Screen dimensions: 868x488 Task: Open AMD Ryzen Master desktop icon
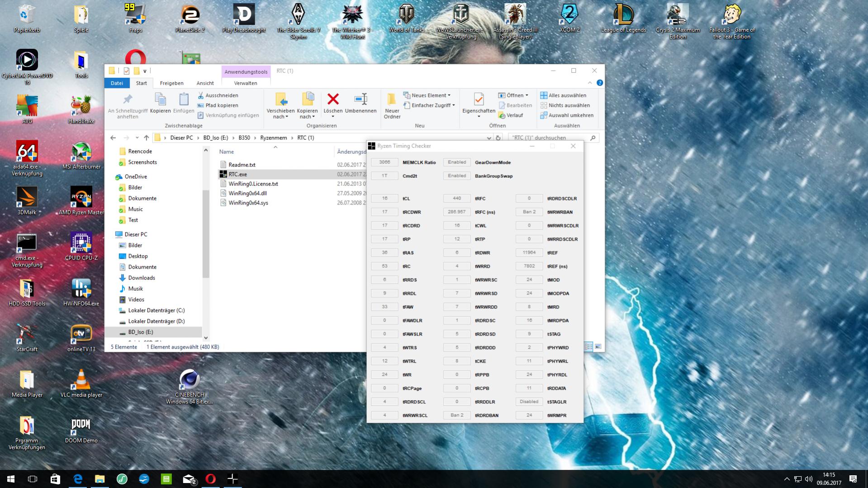point(81,200)
